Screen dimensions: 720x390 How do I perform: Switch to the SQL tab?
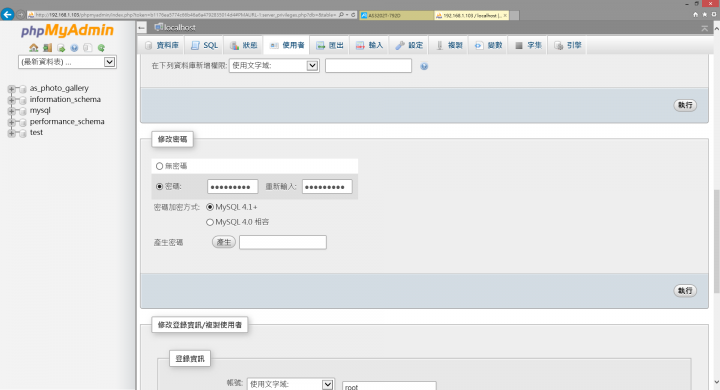tap(204, 45)
